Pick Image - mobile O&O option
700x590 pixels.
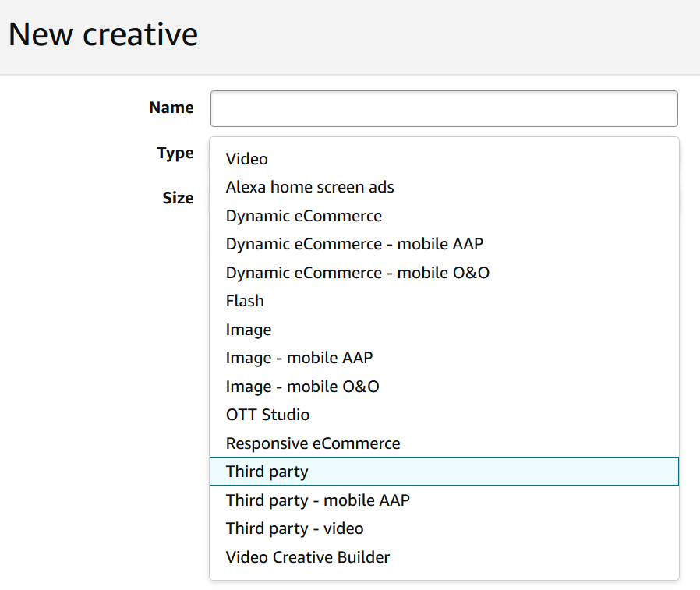point(302,387)
